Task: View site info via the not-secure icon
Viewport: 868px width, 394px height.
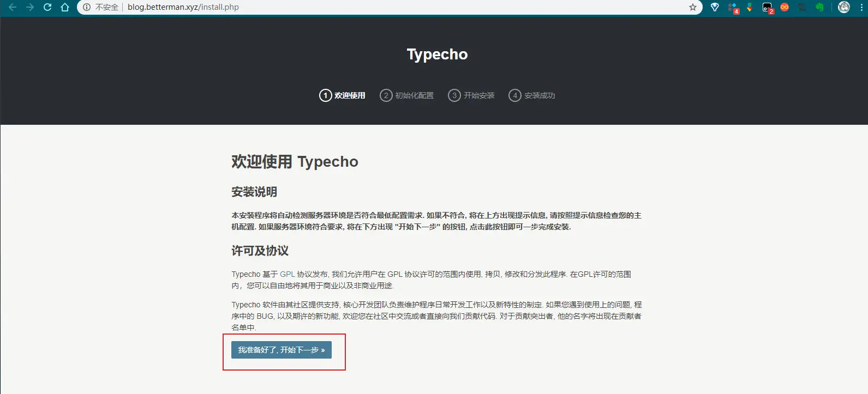Action: [87, 7]
